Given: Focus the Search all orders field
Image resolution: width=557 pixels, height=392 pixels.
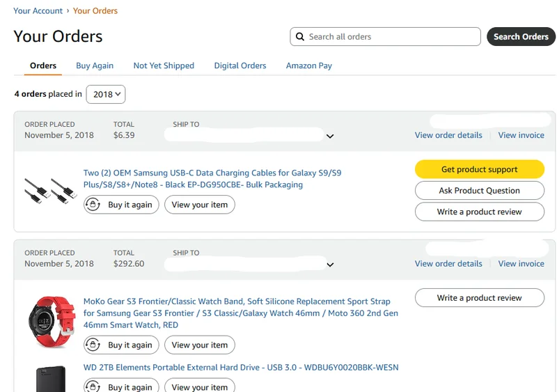Looking at the screenshot, I should pos(386,37).
